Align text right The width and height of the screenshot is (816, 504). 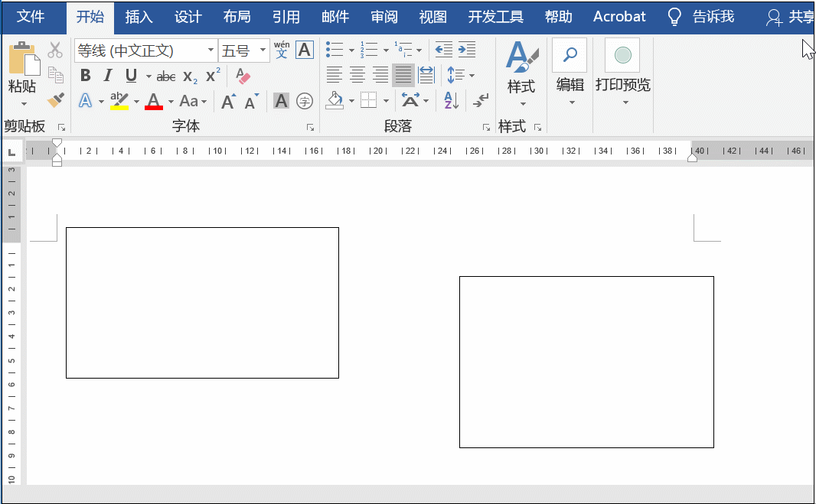[x=380, y=75]
